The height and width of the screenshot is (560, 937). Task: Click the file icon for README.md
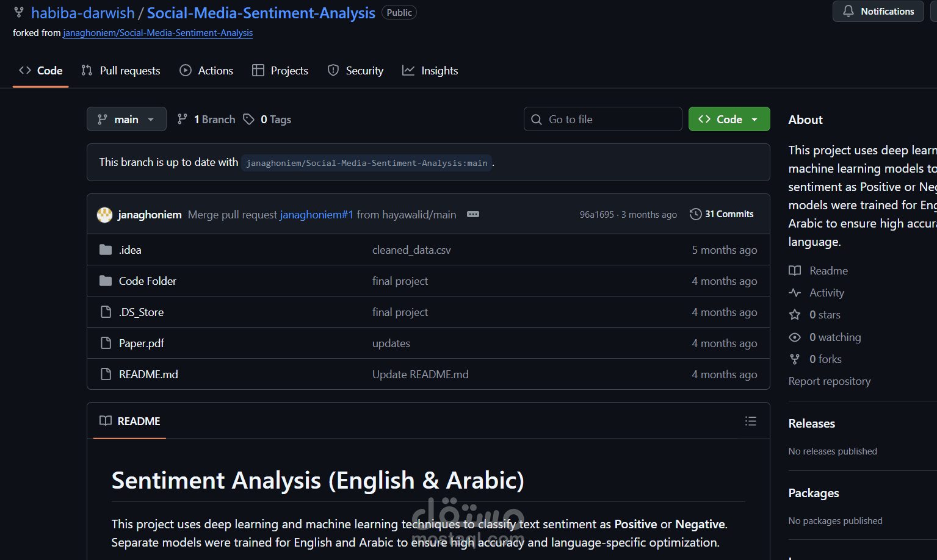pyautogui.click(x=106, y=374)
